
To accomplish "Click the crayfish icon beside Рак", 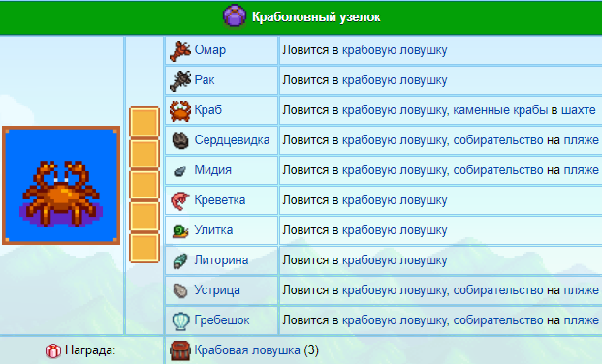I will [x=180, y=80].
